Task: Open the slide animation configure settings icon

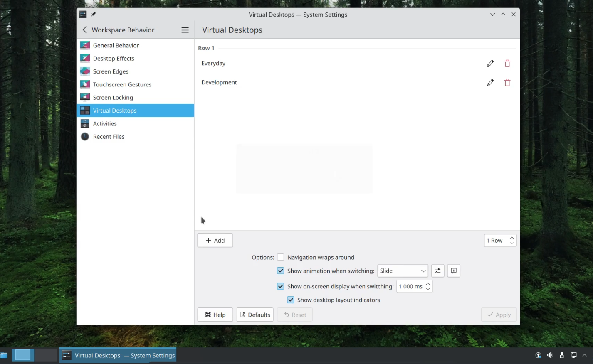Action: click(x=437, y=271)
